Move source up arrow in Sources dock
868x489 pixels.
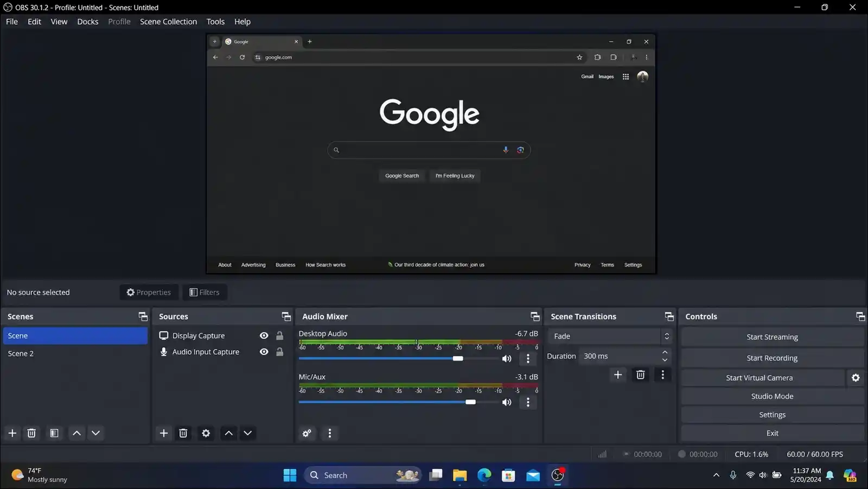point(229,433)
